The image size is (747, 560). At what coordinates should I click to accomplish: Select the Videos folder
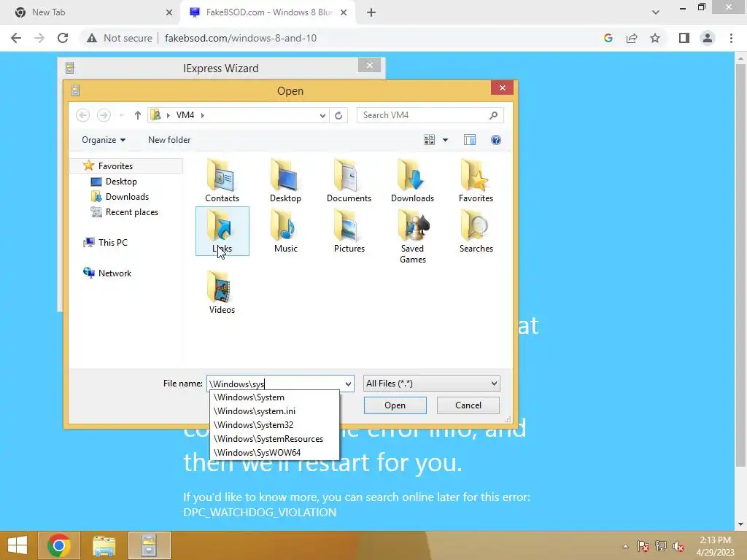click(x=222, y=292)
